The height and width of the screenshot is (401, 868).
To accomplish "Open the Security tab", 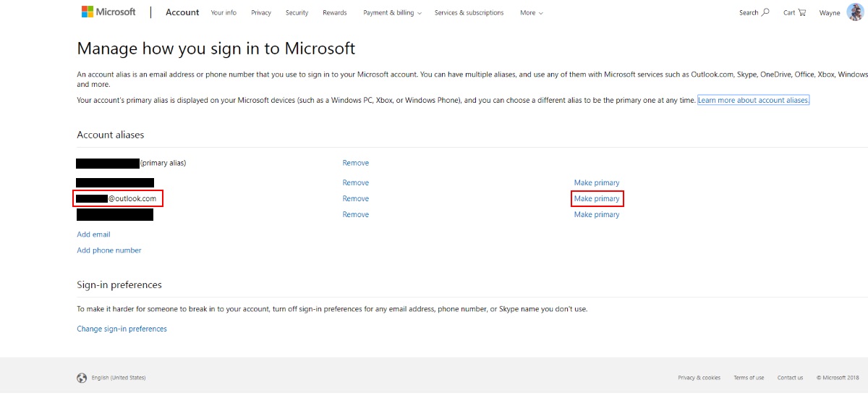I will [x=297, y=13].
